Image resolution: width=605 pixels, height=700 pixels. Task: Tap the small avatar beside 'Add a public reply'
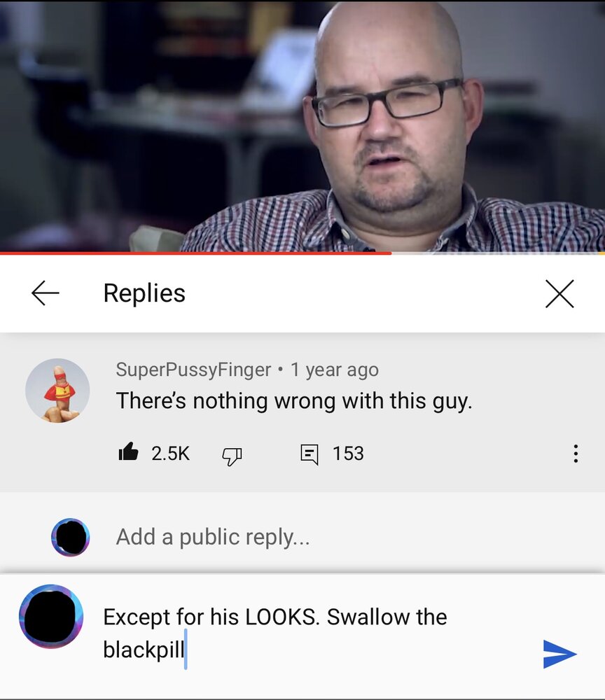71,537
